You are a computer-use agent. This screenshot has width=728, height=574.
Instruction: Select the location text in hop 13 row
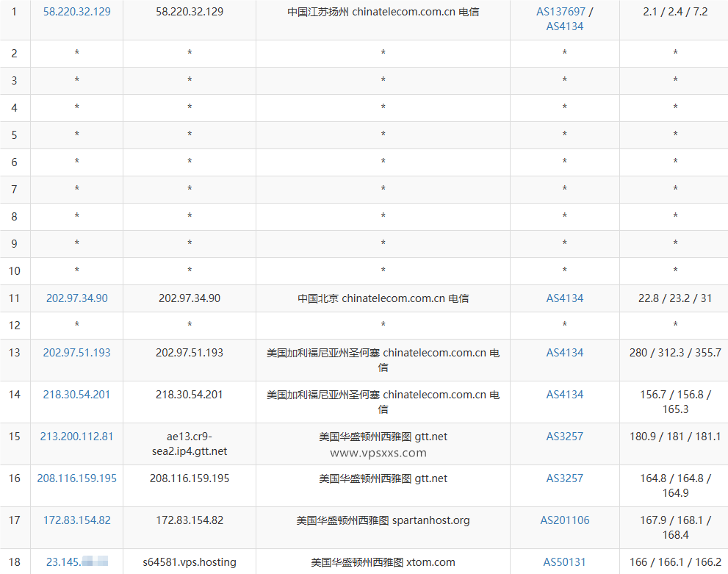click(383, 360)
